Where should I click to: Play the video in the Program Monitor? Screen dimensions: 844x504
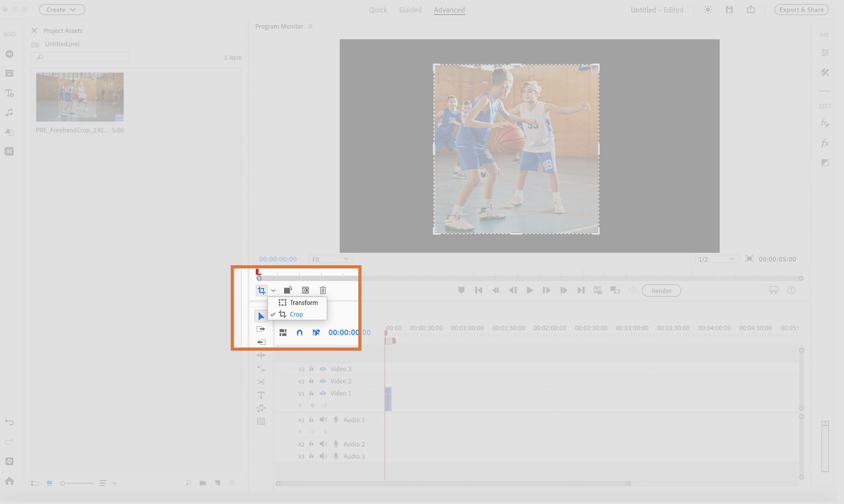530,290
